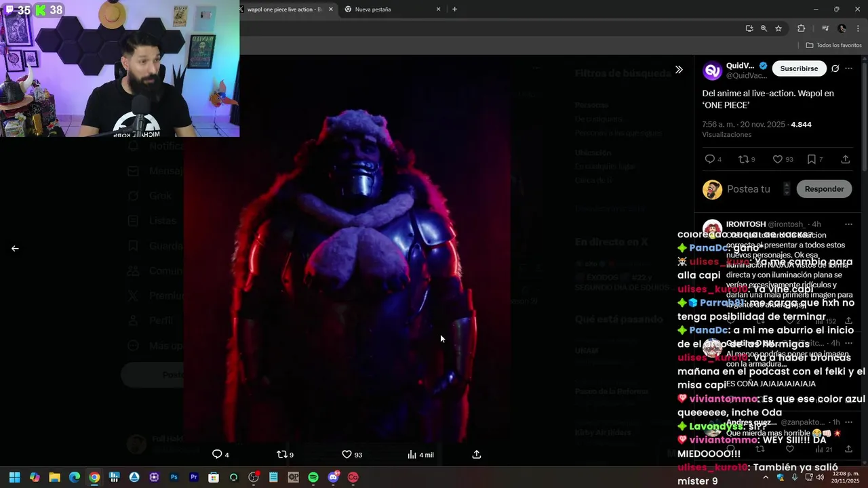
Task: Open Photoshop from taskbar
Action: coord(174,477)
